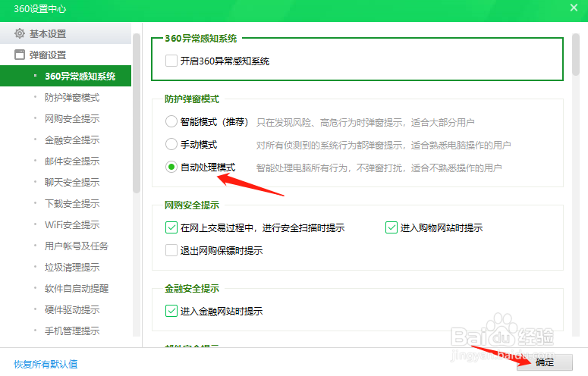Viewport: 588px width, 376px height.
Task: Click 360异常感知系统 section heading
Action: pyautogui.click(x=200, y=38)
